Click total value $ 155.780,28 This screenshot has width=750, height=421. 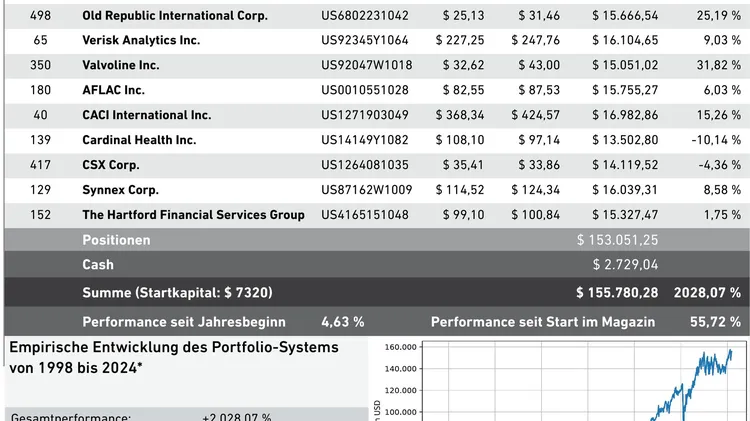click(617, 293)
